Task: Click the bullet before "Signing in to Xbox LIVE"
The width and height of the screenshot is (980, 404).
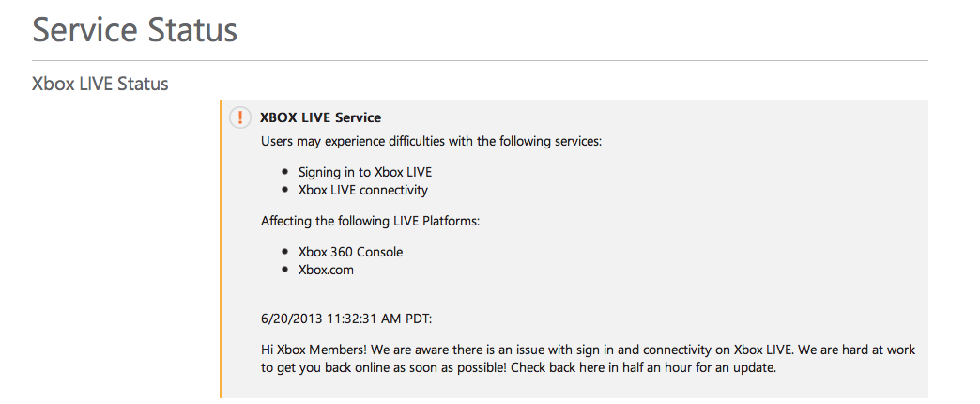Action: (285, 173)
